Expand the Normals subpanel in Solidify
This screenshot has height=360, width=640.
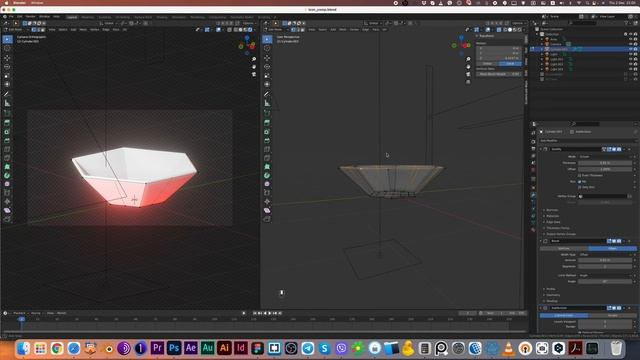(551, 210)
